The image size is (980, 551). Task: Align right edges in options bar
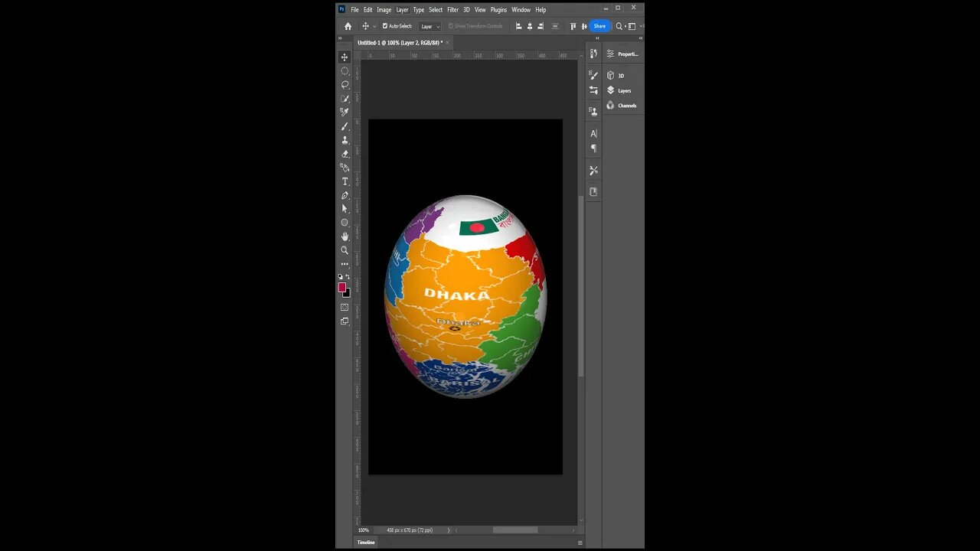[x=541, y=26]
